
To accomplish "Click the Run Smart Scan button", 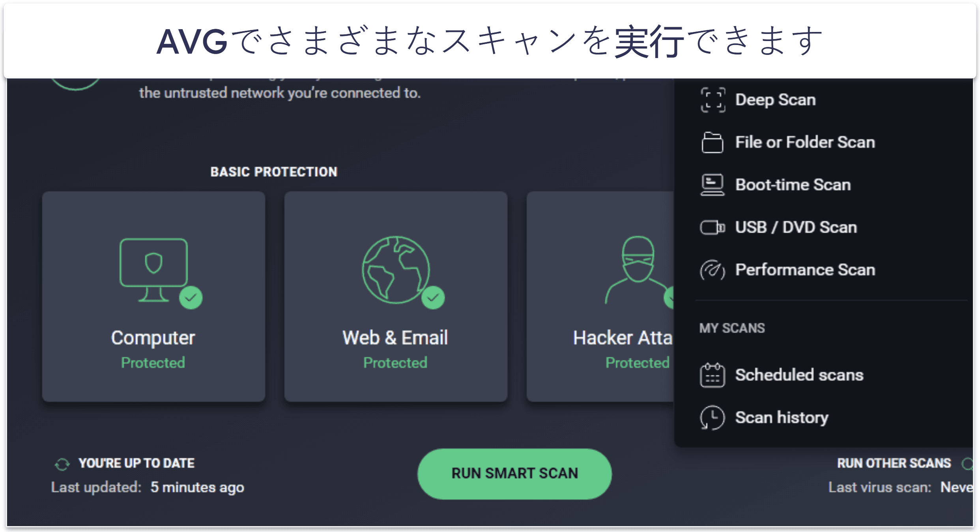I will [x=514, y=474].
